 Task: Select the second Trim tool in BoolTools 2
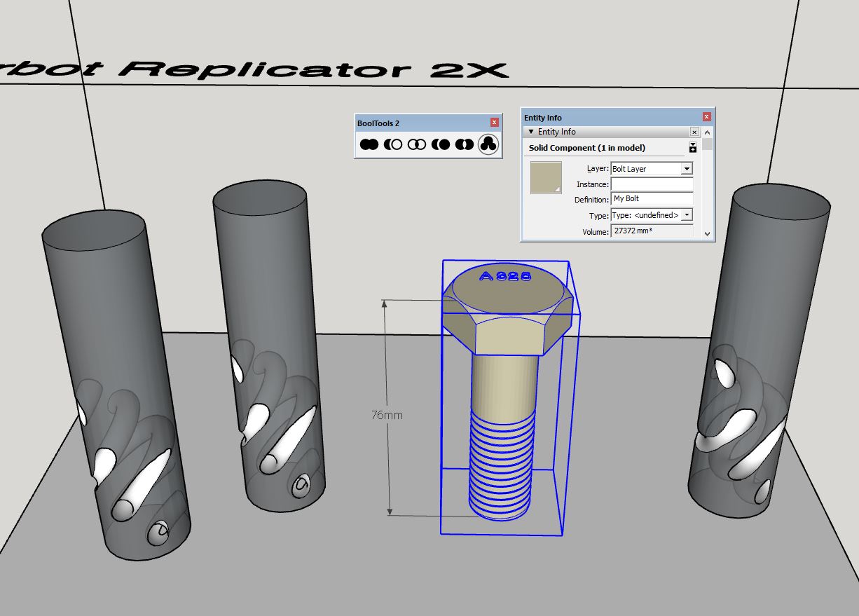464,144
